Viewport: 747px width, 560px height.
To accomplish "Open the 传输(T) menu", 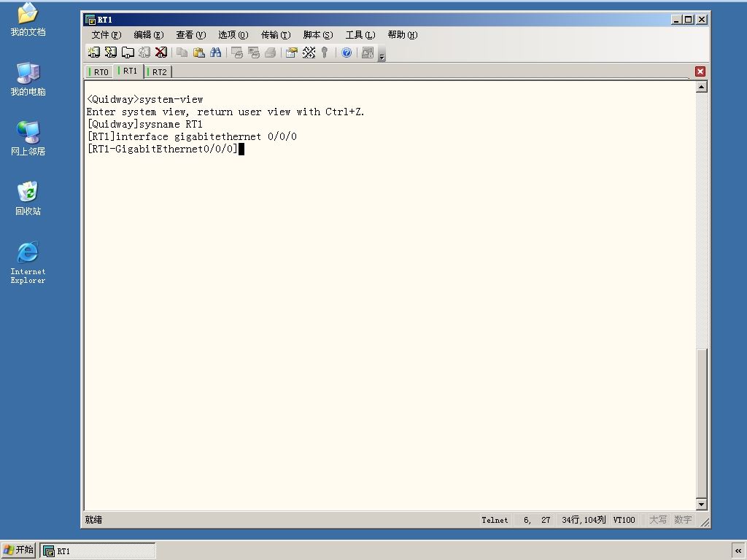I will coord(275,35).
